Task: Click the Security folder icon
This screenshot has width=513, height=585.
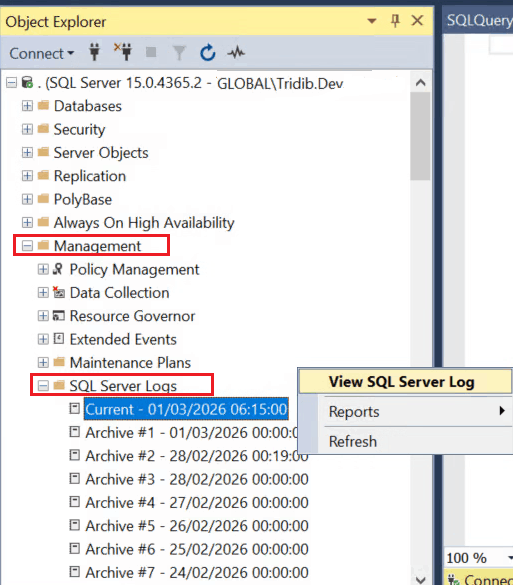Action: [43, 129]
